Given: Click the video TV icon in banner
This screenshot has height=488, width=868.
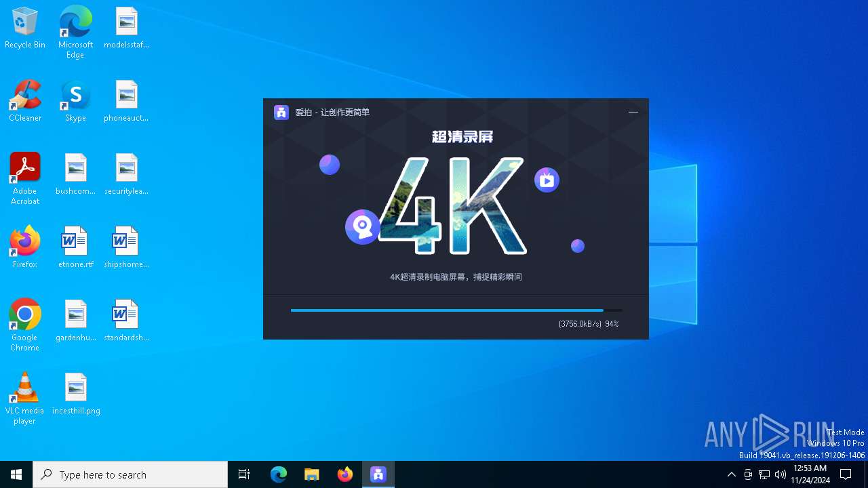Looking at the screenshot, I should click(x=547, y=180).
